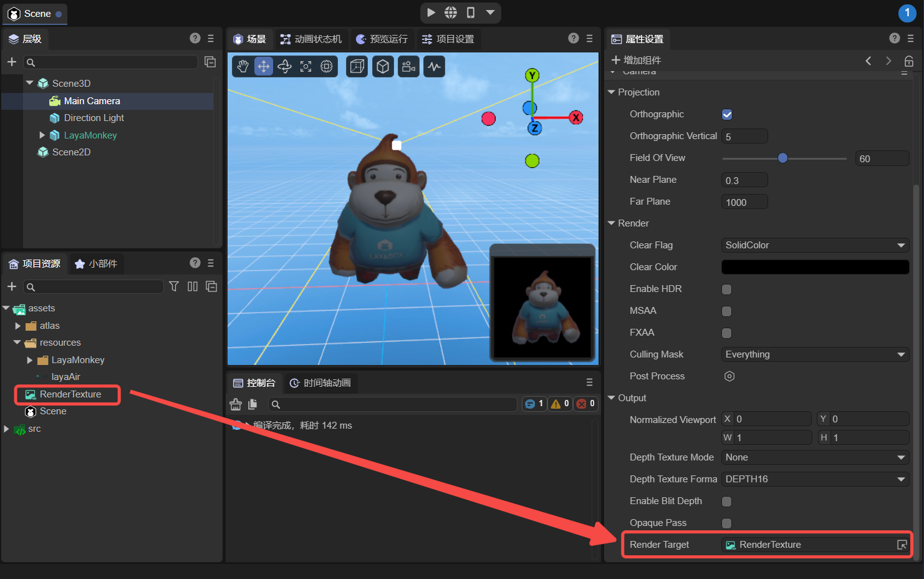The height and width of the screenshot is (579, 924).
Task: Switch to the 时间轴动画 tab
Action: coord(320,383)
